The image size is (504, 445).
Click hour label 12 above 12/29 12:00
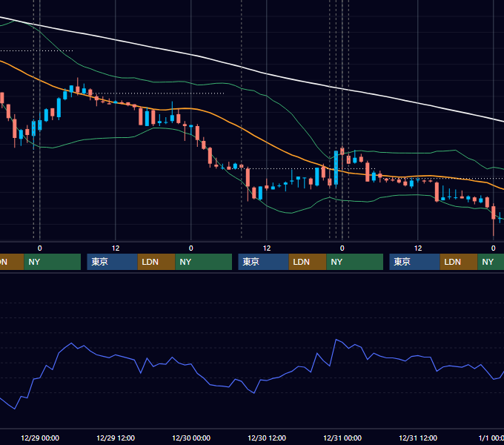116,248
